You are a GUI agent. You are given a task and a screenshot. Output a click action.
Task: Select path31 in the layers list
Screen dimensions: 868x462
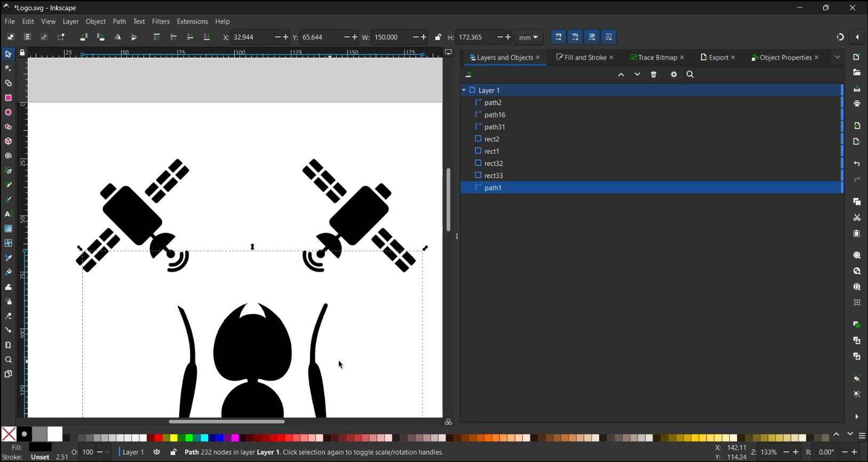[651, 127]
